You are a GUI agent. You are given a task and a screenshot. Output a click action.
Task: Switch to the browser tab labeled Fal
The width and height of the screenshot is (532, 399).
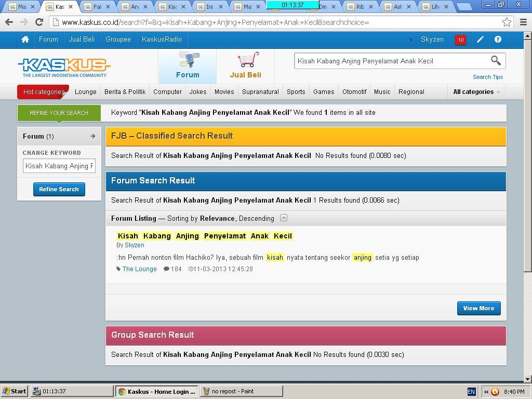click(x=97, y=6)
